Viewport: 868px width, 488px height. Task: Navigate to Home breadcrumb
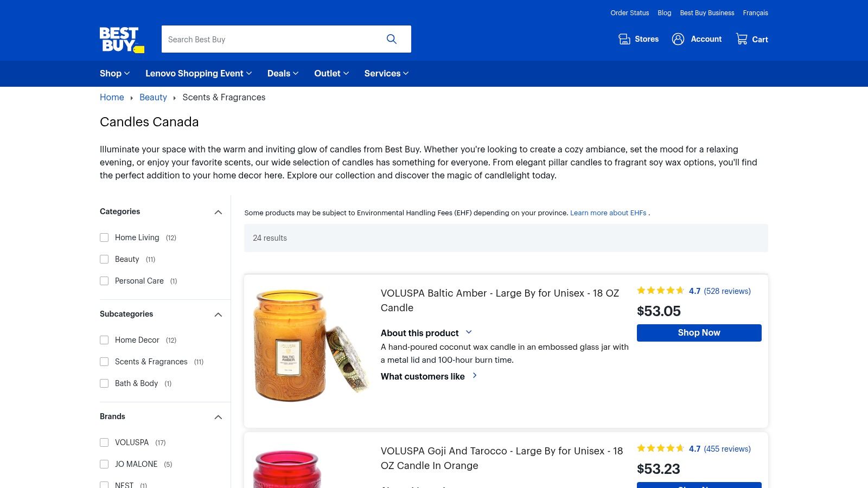coord(112,97)
